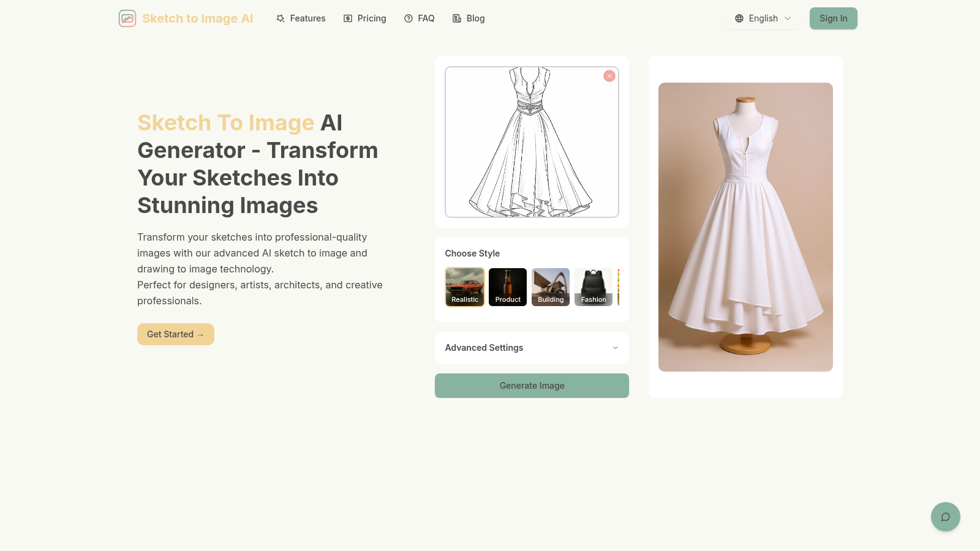Open the chat support bubble icon
The image size is (980, 551).
[945, 517]
